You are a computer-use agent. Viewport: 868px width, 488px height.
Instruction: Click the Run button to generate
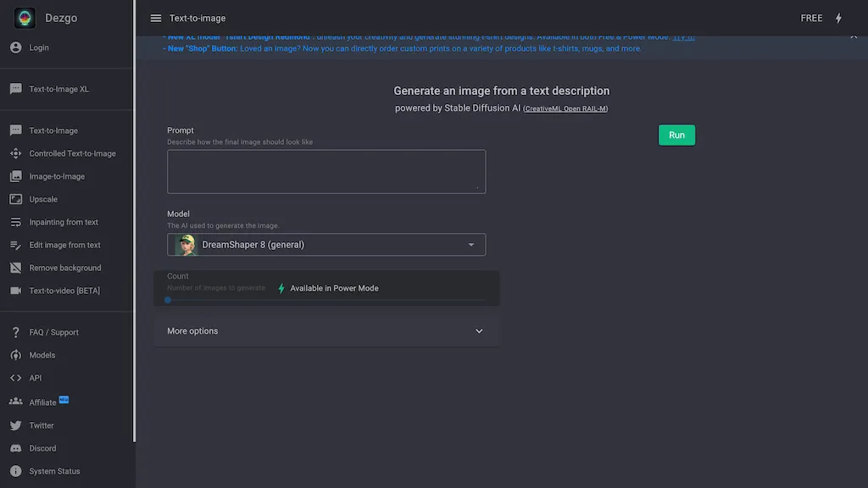click(x=676, y=135)
